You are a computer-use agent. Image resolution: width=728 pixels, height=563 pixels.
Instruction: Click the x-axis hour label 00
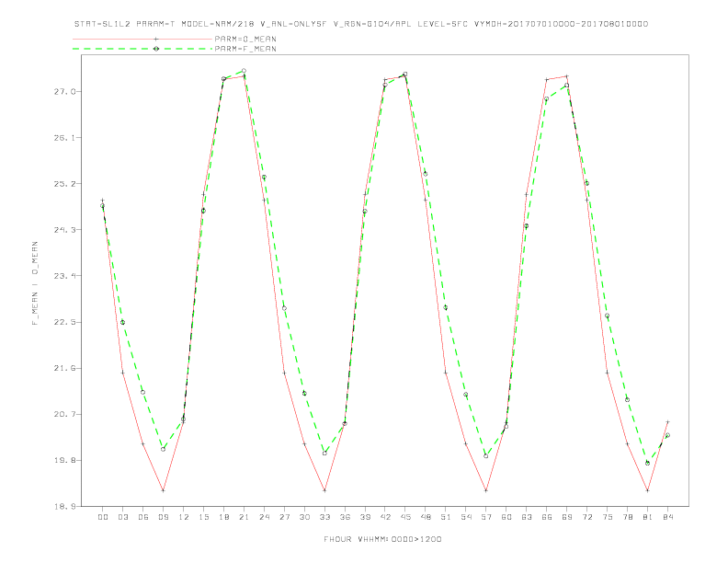103,517
